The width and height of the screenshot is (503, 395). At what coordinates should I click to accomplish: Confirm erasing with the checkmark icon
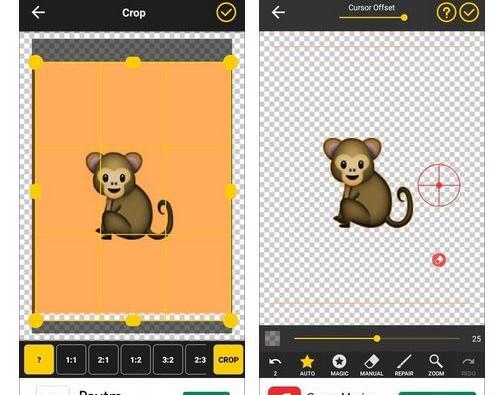click(x=469, y=13)
